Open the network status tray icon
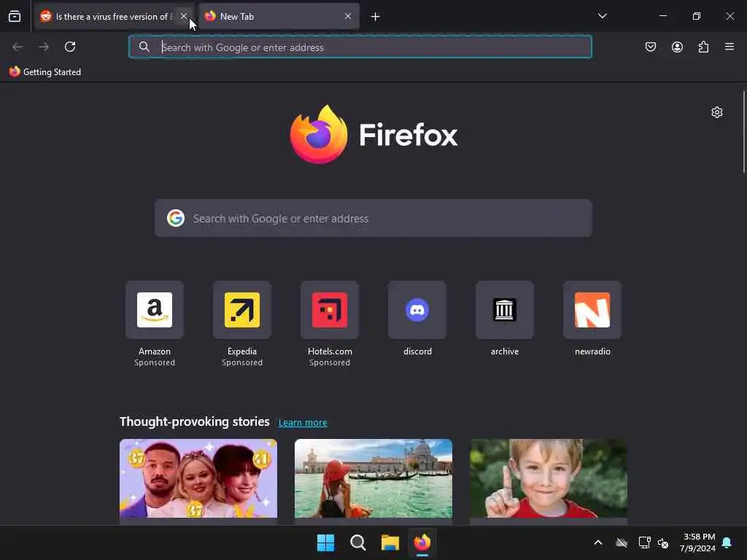The image size is (747, 560). click(x=644, y=542)
